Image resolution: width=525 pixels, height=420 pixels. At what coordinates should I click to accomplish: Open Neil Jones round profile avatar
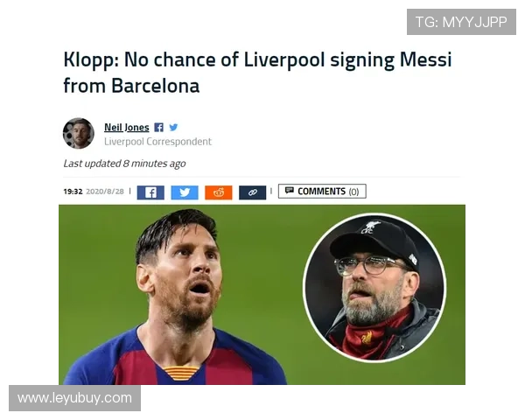coord(79,133)
